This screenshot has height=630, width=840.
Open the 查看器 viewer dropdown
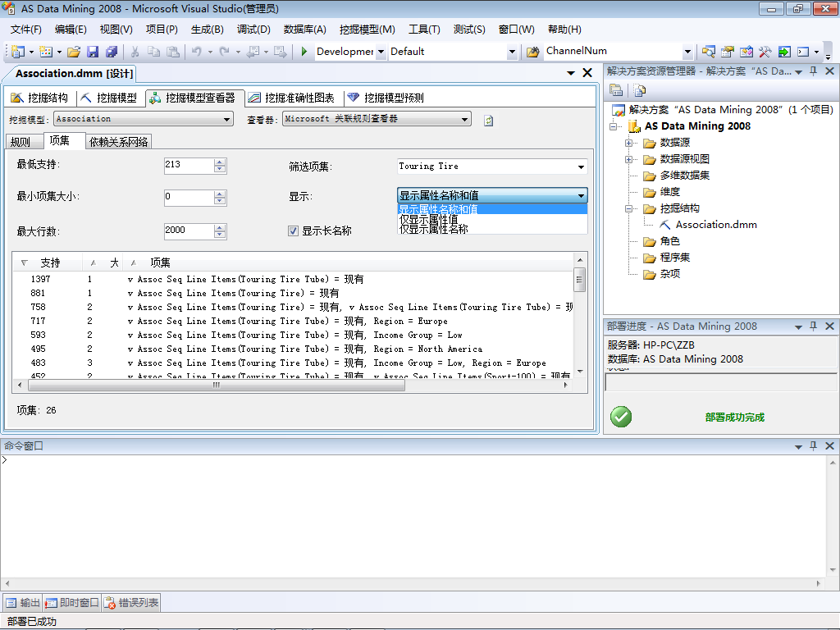tap(377, 119)
